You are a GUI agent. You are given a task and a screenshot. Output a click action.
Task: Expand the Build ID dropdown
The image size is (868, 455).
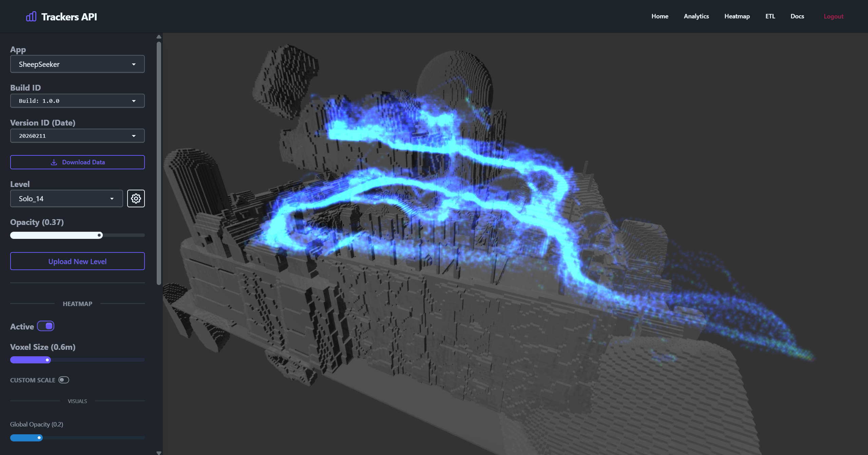click(x=77, y=101)
